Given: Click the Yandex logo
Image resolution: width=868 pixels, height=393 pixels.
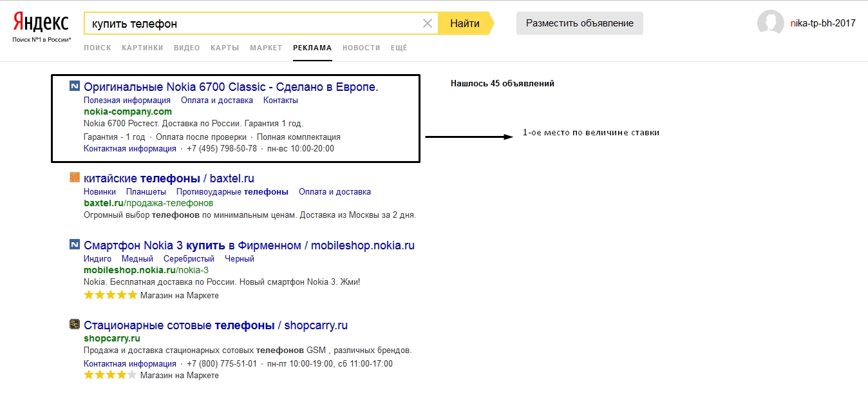Looking at the screenshot, I should pyautogui.click(x=41, y=23).
